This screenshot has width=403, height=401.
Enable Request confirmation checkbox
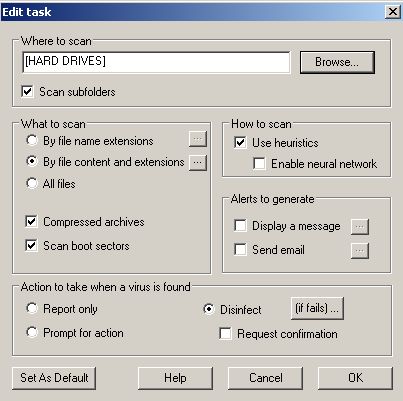pyautogui.click(x=226, y=333)
